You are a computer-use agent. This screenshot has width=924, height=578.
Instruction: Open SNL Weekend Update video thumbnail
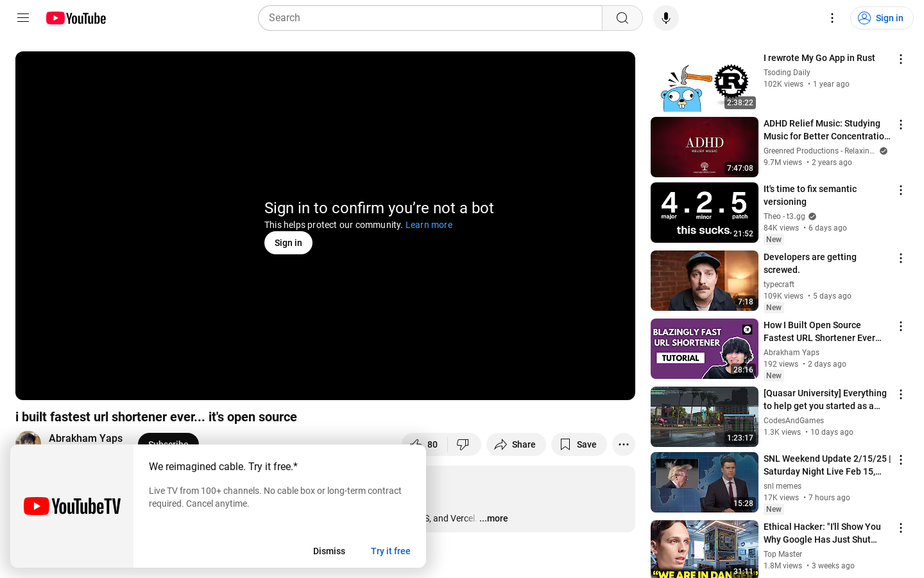705,482
